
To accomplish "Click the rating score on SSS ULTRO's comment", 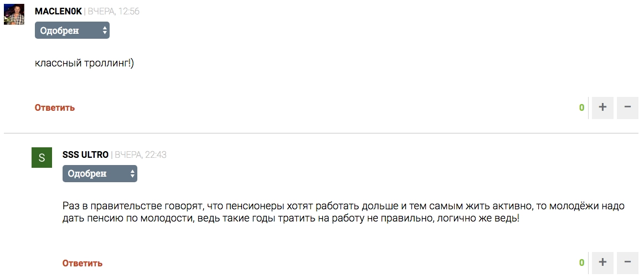I will pyautogui.click(x=581, y=263).
